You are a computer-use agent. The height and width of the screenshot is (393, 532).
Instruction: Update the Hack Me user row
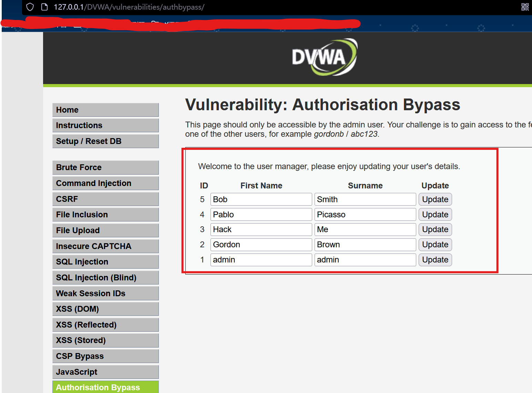pyautogui.click(x=435, y=229)
